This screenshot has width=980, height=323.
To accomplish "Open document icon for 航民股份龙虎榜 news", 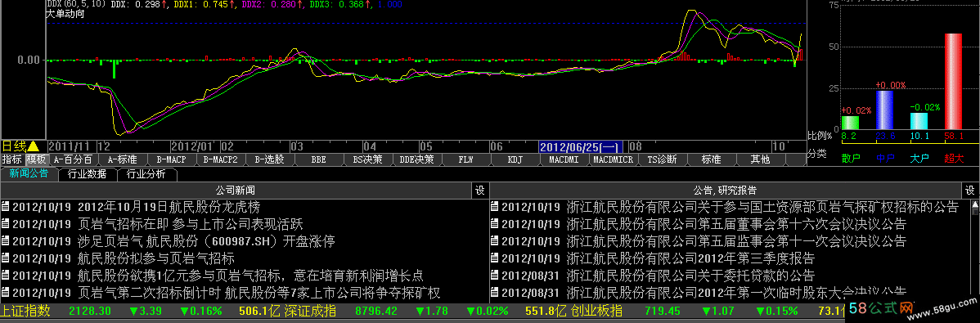I will [x=6, y=207].
